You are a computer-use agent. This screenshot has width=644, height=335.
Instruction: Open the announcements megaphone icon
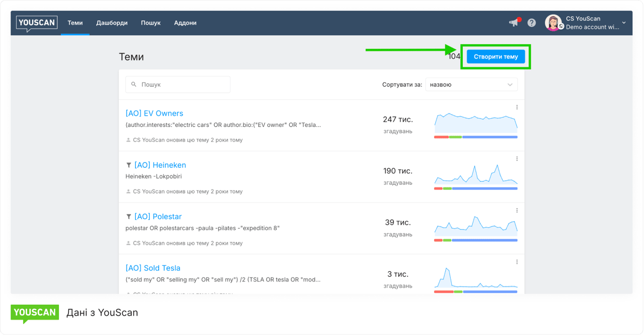(514, 23)
